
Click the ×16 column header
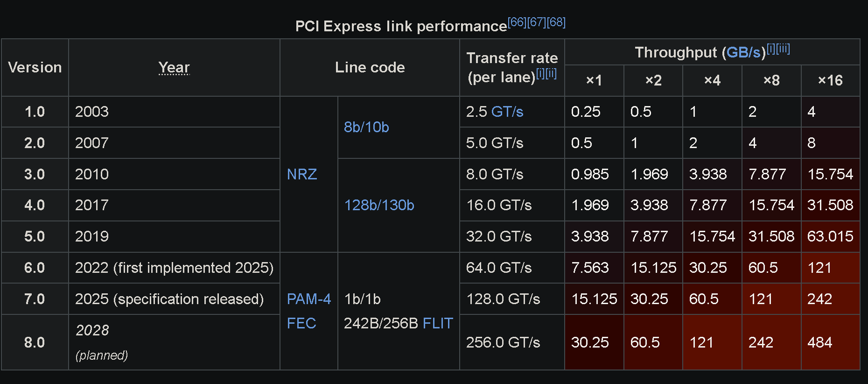click(830, 80)
